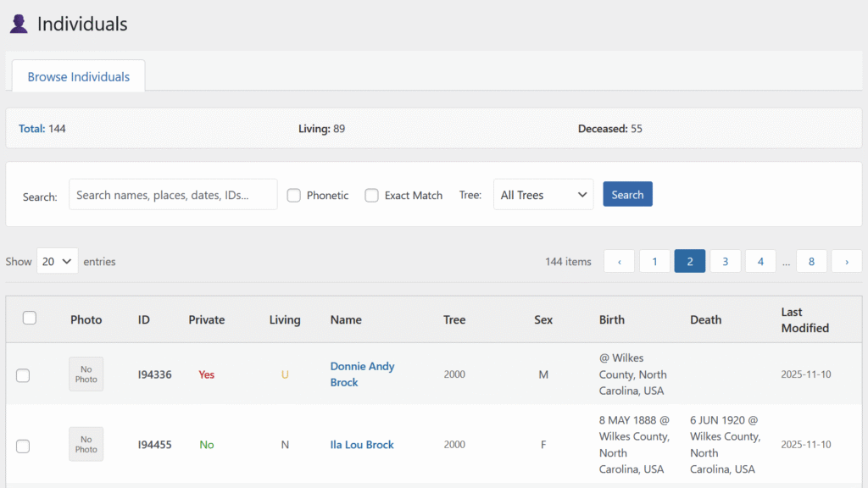
Task: Toggle the select-all checkbox in table header
Action: pos(30,319)
